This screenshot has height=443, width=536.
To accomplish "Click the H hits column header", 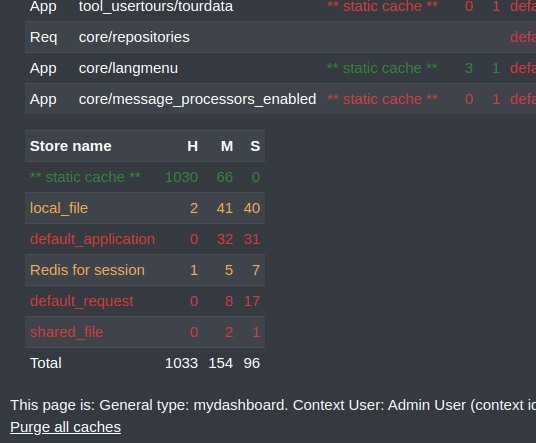I will click(x=192, y=146).
